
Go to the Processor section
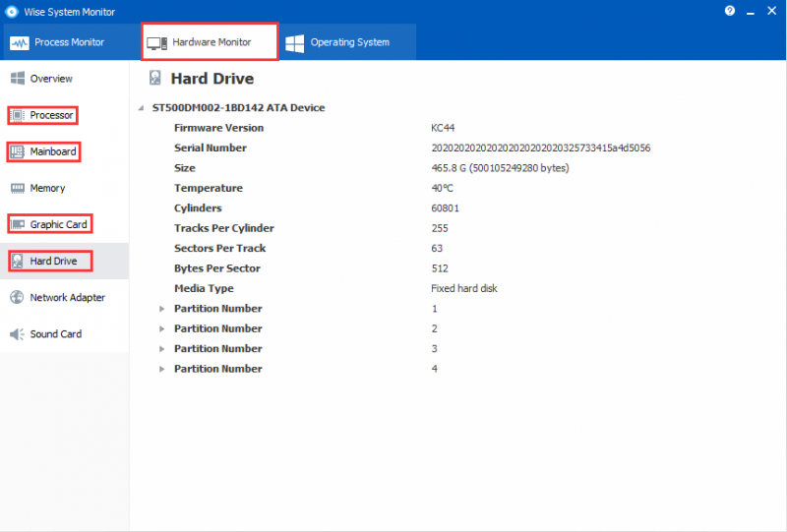64,115
